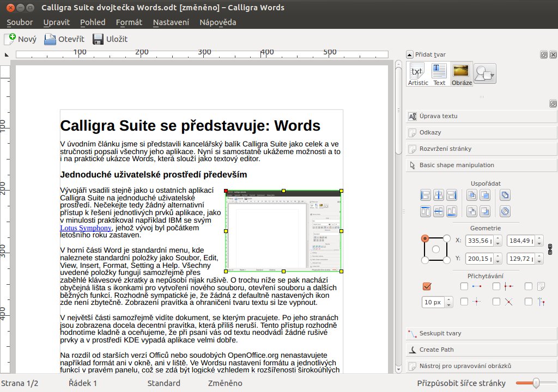Tick checkbox beside the vertical line with red dots icon
Viewport: 558px width, 392px height.
click(496, 286)
